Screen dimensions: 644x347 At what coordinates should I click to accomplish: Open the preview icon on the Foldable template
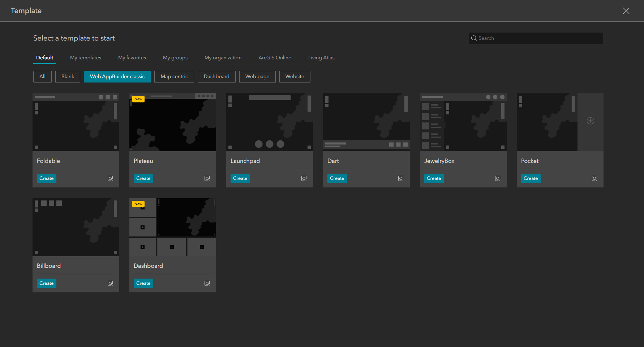110,178
